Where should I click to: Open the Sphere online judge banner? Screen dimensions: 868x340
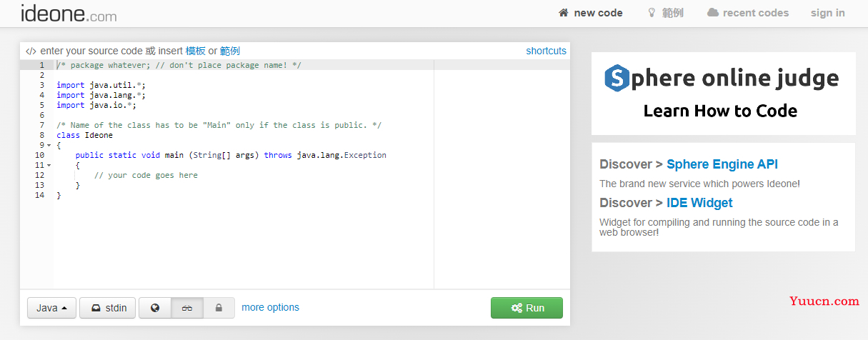[723, 93]
